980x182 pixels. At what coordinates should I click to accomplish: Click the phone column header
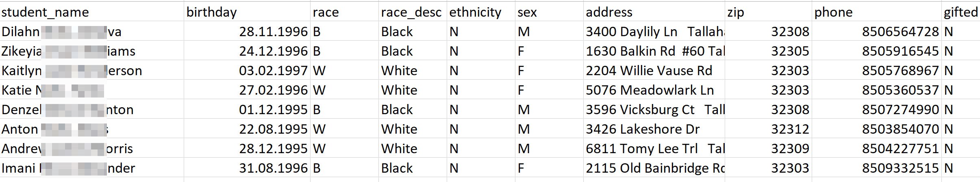(833, 12)
